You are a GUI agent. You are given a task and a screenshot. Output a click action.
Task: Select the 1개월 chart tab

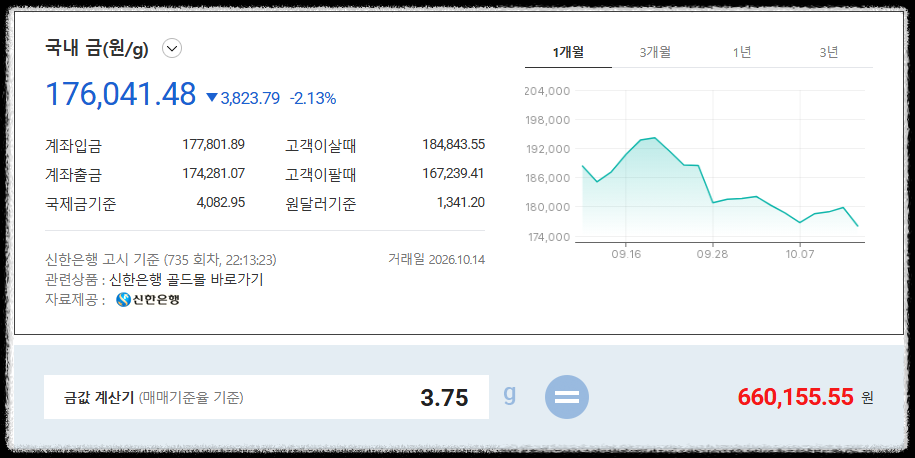[x=568, y=52]
